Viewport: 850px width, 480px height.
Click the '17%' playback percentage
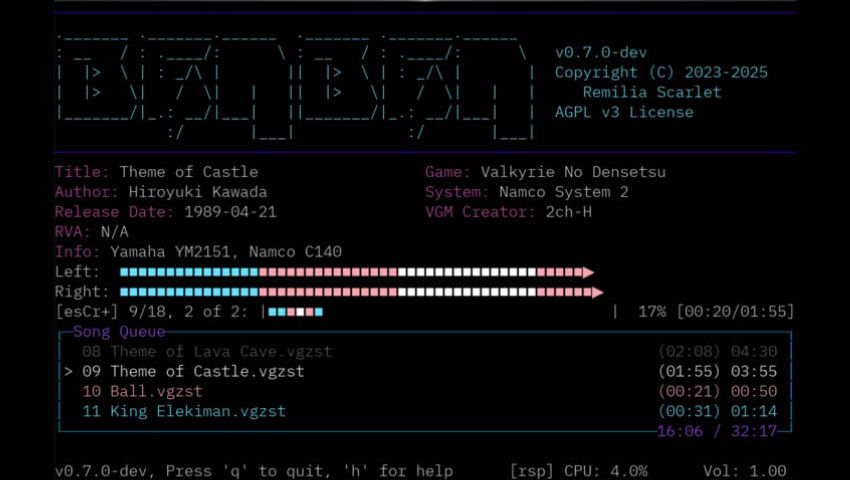click(x=652, y=312)
